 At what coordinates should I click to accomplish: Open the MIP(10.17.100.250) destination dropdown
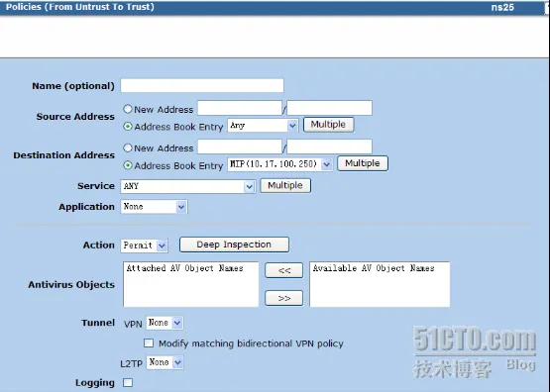point(279,164)
